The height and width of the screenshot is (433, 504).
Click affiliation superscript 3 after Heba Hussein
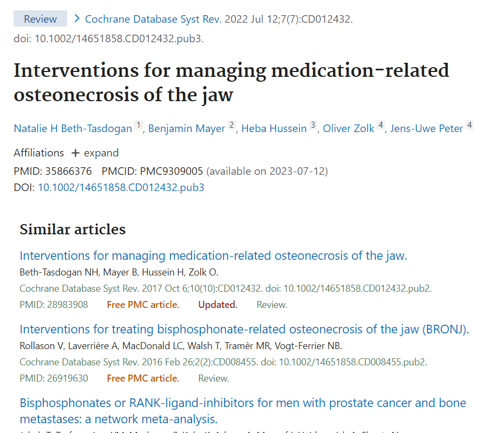pos(313,126)
